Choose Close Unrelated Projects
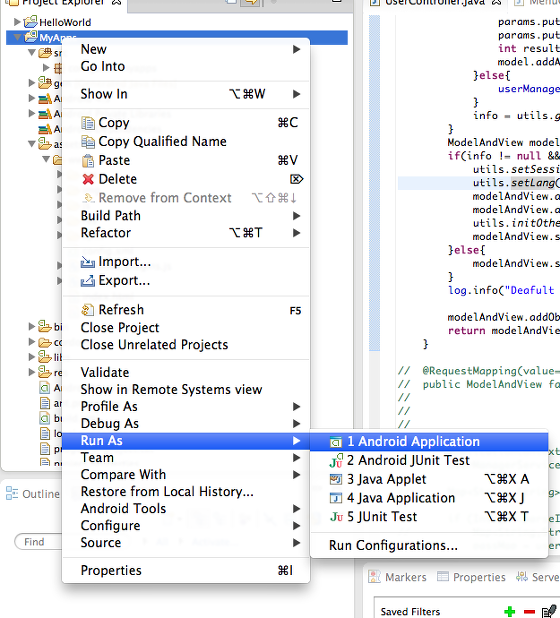 186,345
